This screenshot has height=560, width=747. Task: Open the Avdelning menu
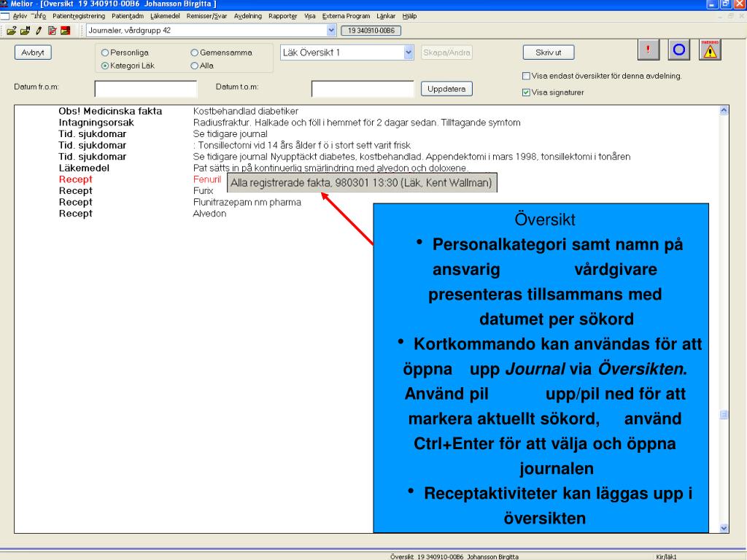pyautogui.click(x=248, y=16)
